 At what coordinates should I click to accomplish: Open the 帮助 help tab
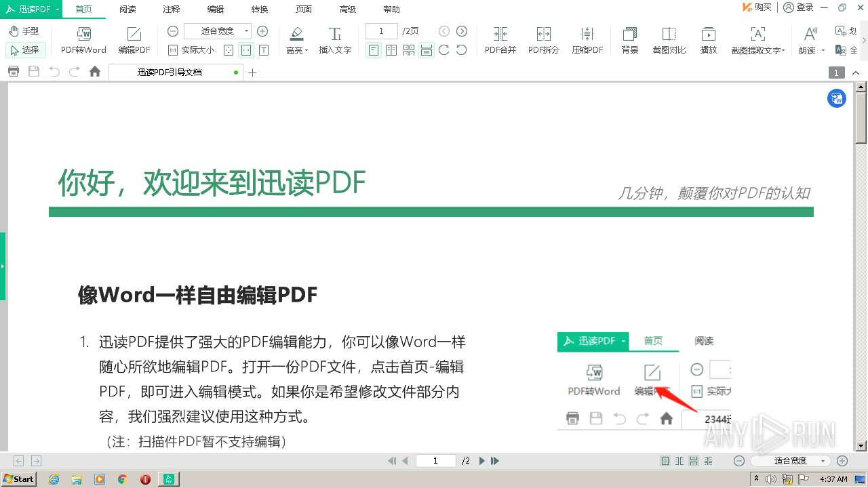[392, 9]
